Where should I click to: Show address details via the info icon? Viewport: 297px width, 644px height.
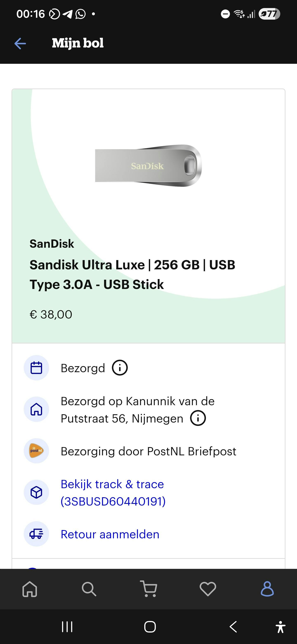click(198, 418)
